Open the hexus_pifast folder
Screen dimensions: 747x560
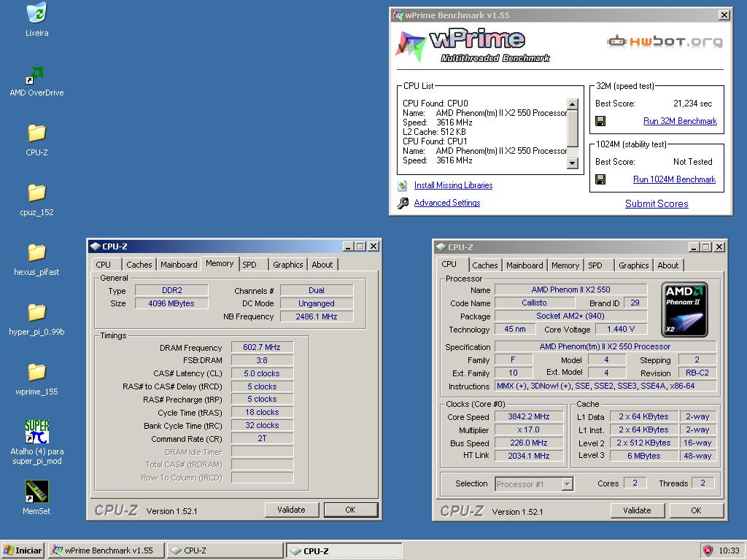(36, 252)
